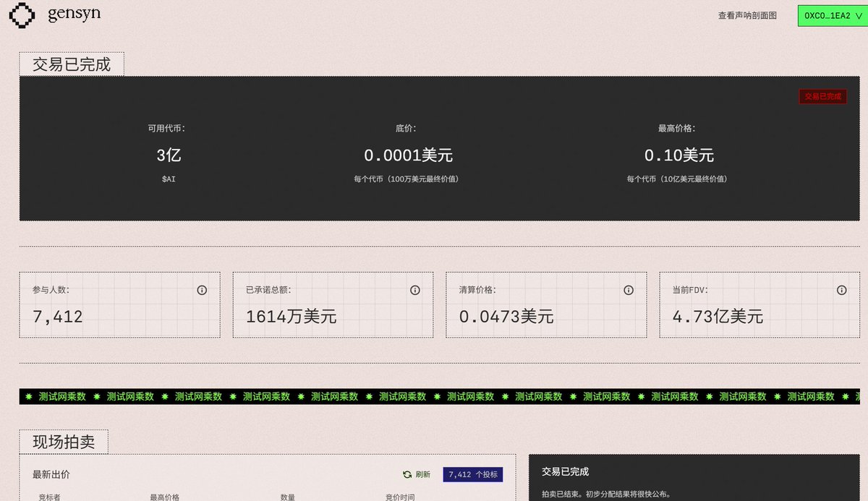This screenshot has height=501, width=868.
Task: Click the 可用代币 label
Action: [167, 129]
